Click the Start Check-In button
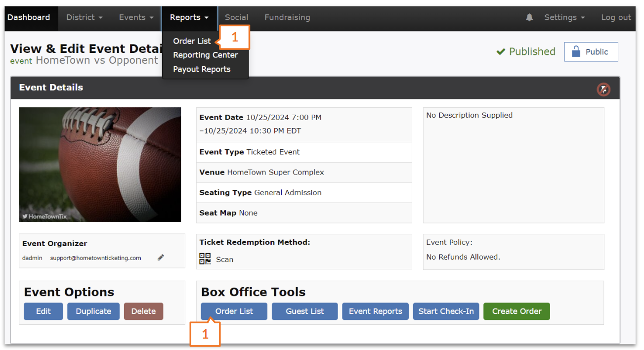Screen dimensions: 644x350 click(x=446, y=311)
